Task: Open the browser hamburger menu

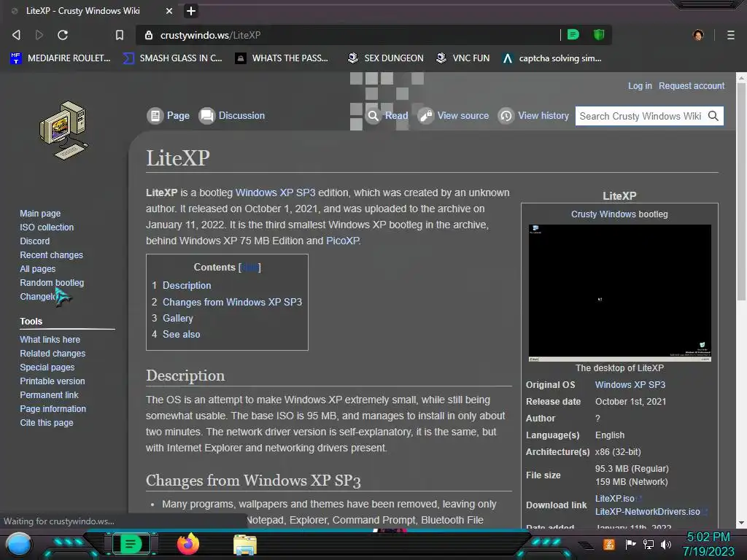Action: (730, 35)
